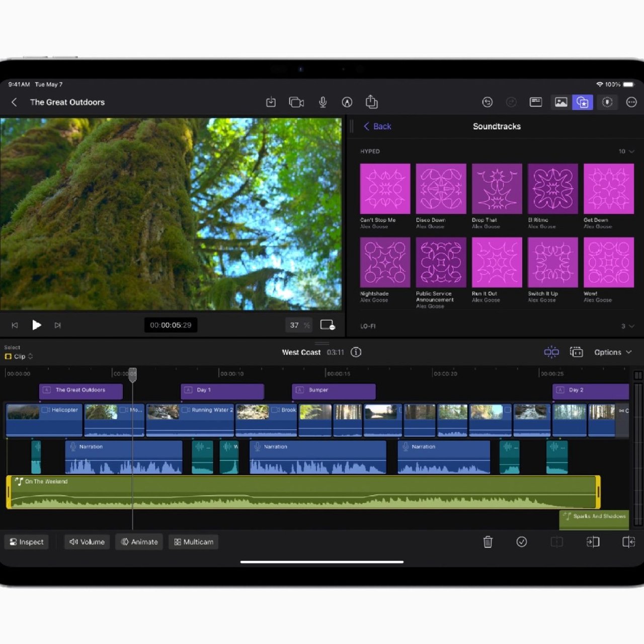644x644 pixels.
Task: Play the viewer video
Action: tap(36, 325)
